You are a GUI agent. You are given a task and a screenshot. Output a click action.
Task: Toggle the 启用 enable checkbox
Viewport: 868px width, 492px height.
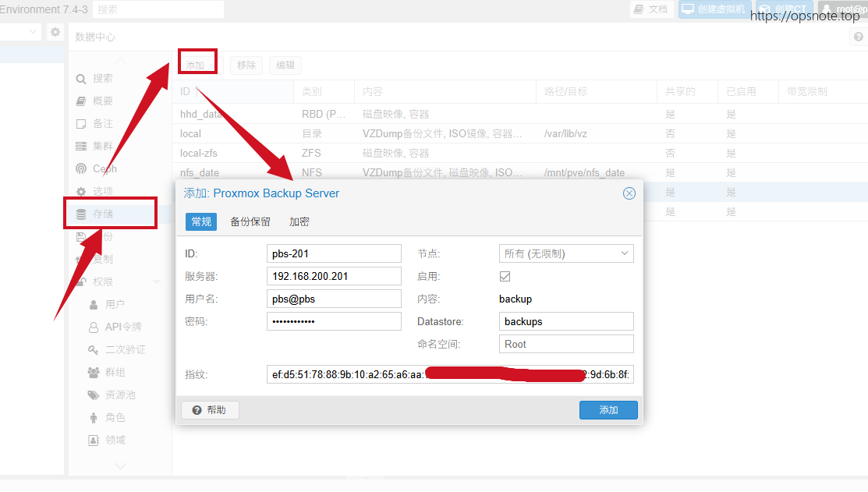pos(505,276)
